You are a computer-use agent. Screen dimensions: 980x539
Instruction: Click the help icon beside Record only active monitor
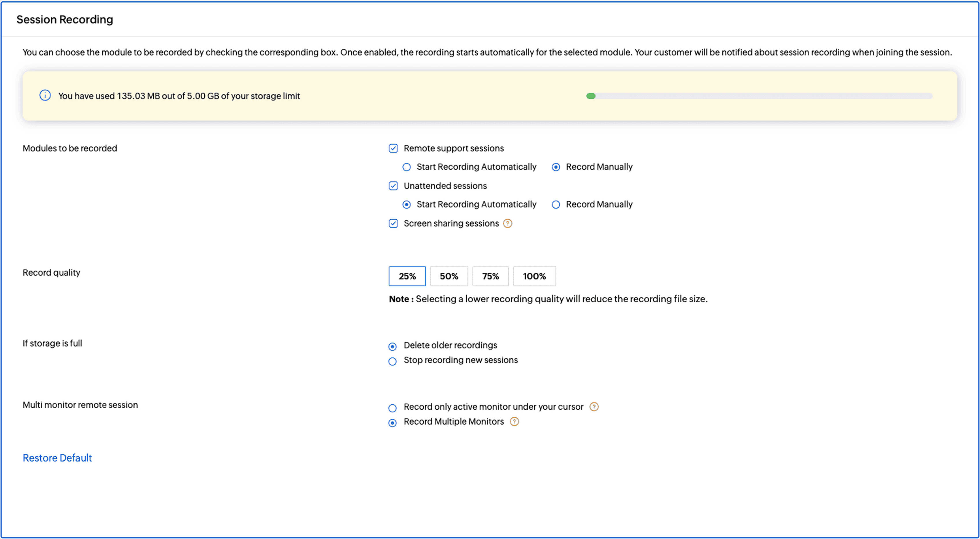(x=594, y=407)
